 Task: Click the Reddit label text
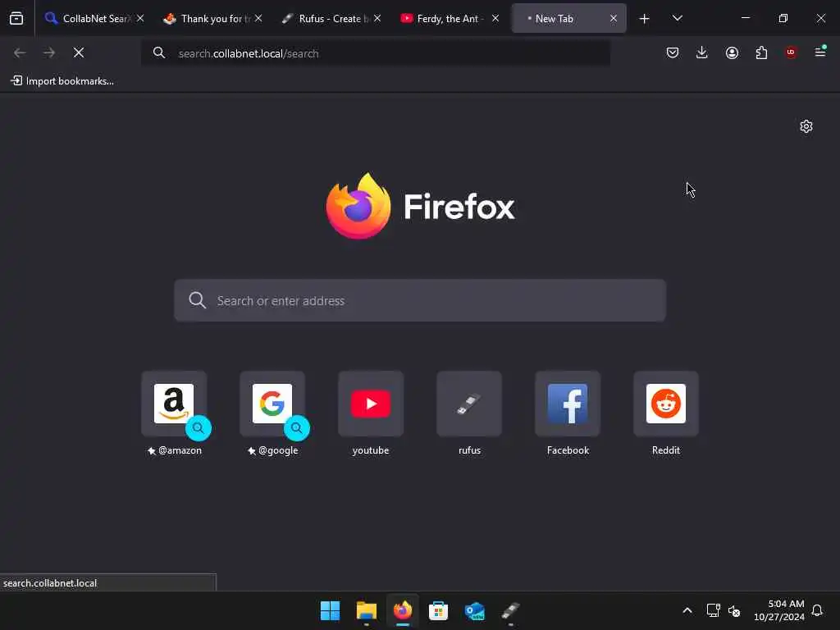point(666,450)
